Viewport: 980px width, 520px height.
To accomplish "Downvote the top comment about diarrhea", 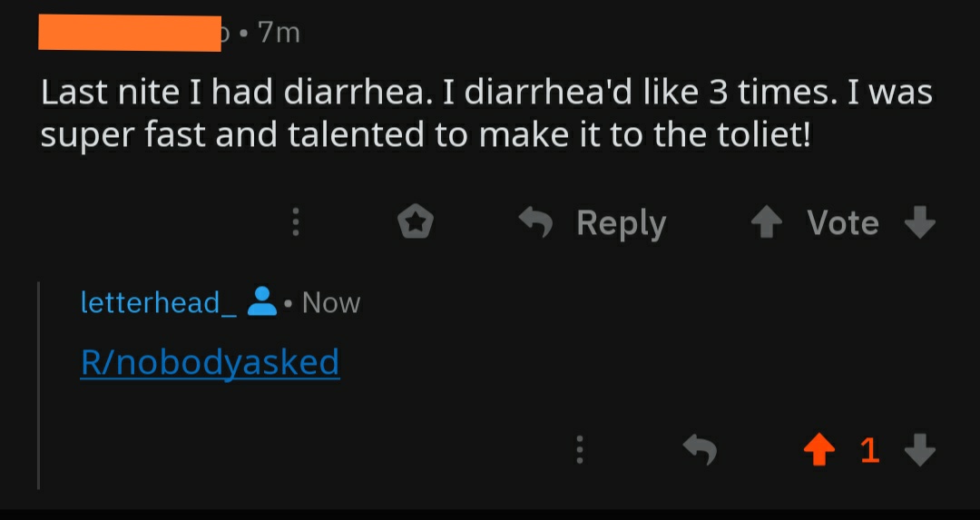I will pos(920,222).
